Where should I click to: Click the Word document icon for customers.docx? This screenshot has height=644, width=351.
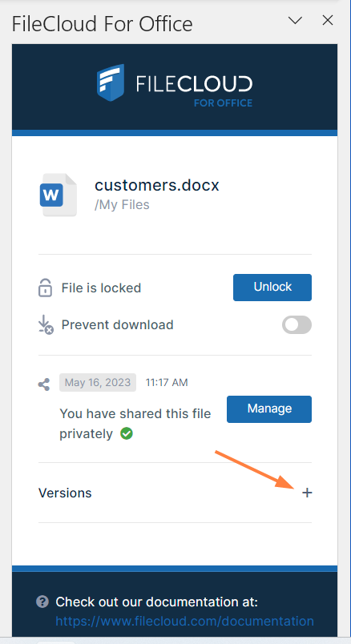coord(59,195)
